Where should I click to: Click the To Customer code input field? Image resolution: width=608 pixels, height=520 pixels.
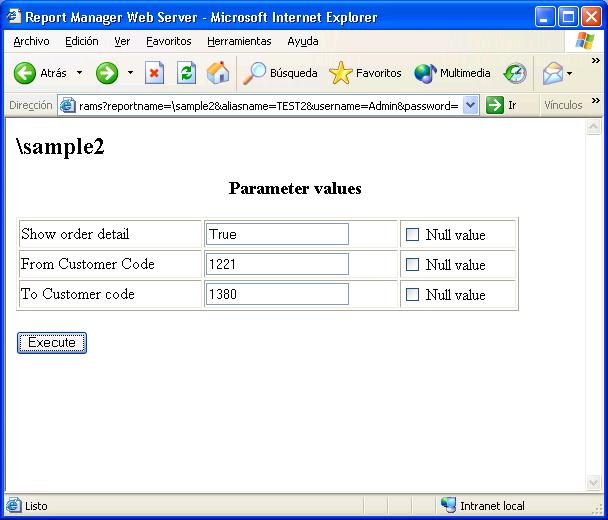(x=277, y=294)
